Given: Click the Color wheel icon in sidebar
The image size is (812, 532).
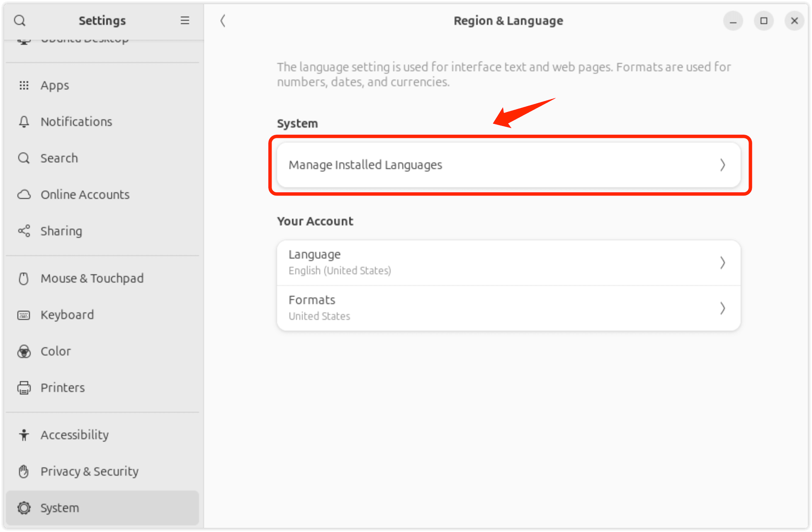Looking at the screenshot, I should click(x=24, y=351).
